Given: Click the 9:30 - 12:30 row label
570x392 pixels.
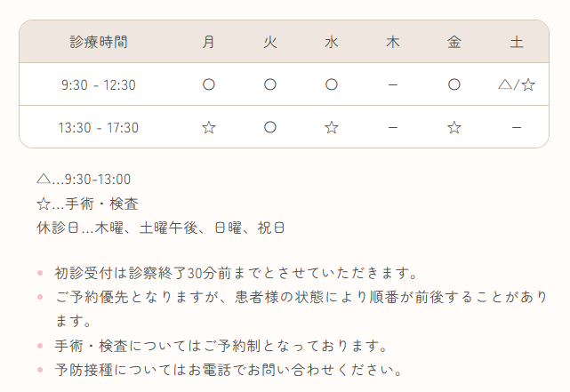Looking at the screenshot, I should coord(99,85).
